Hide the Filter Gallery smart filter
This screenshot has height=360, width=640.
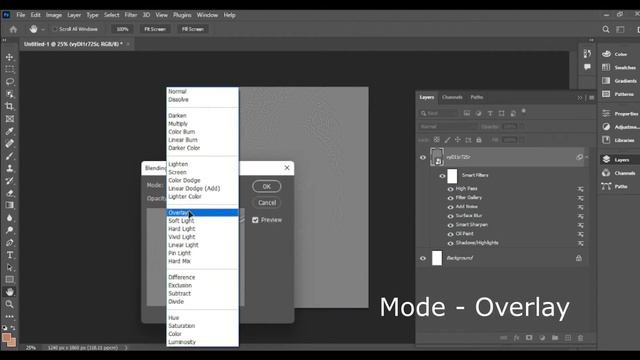[450, 198]
